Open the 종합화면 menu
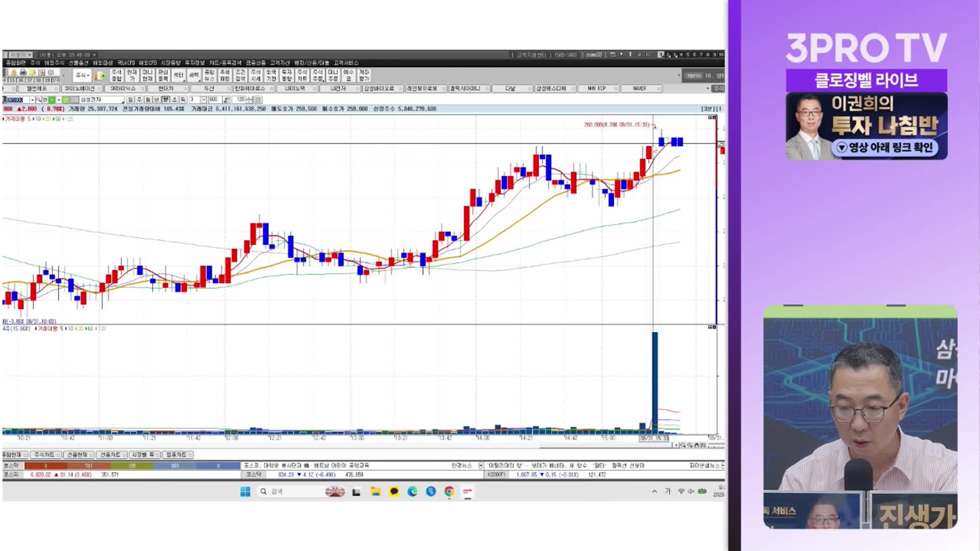Screen dimensions: 980x551 coord(16,63)
